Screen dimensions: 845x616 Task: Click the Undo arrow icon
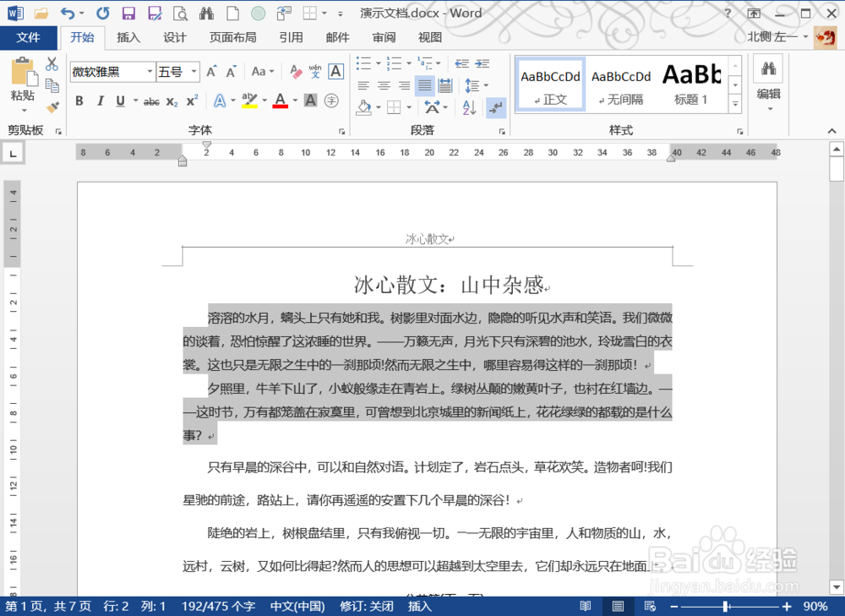[x=68, y=13]
